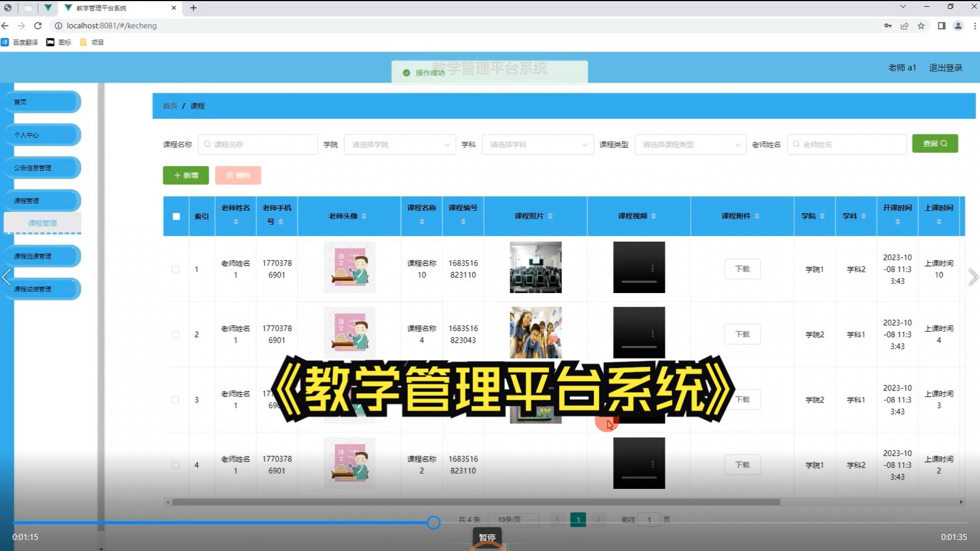
Task: Open browser side panel icon
Action: [941, 26]
